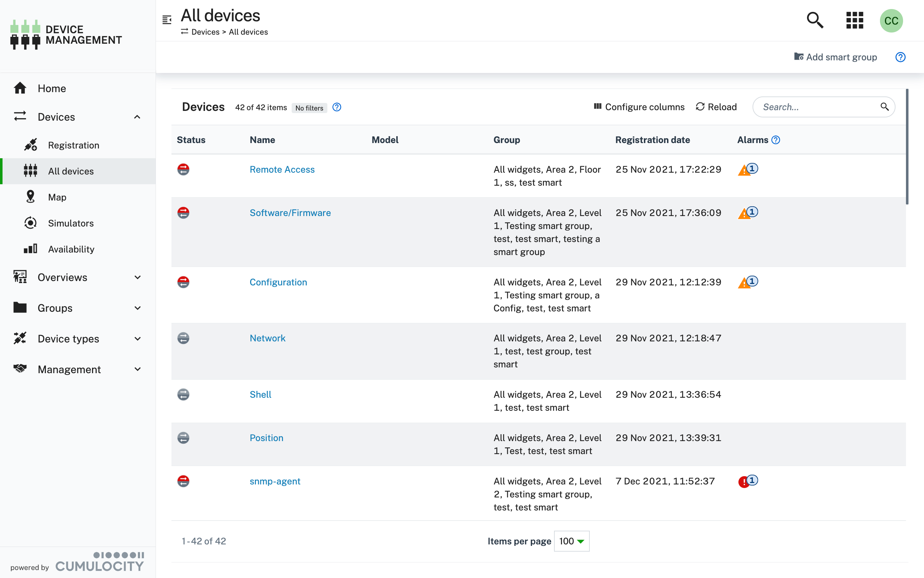Click the 42 of 42 items count
The image size is (924, 578).
[x=261, y=107]
